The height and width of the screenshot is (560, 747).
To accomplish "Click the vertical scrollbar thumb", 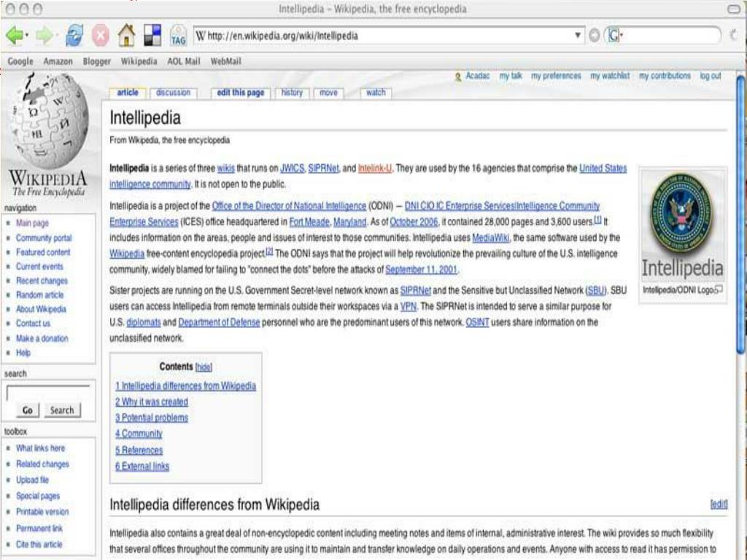I will 741,214.
